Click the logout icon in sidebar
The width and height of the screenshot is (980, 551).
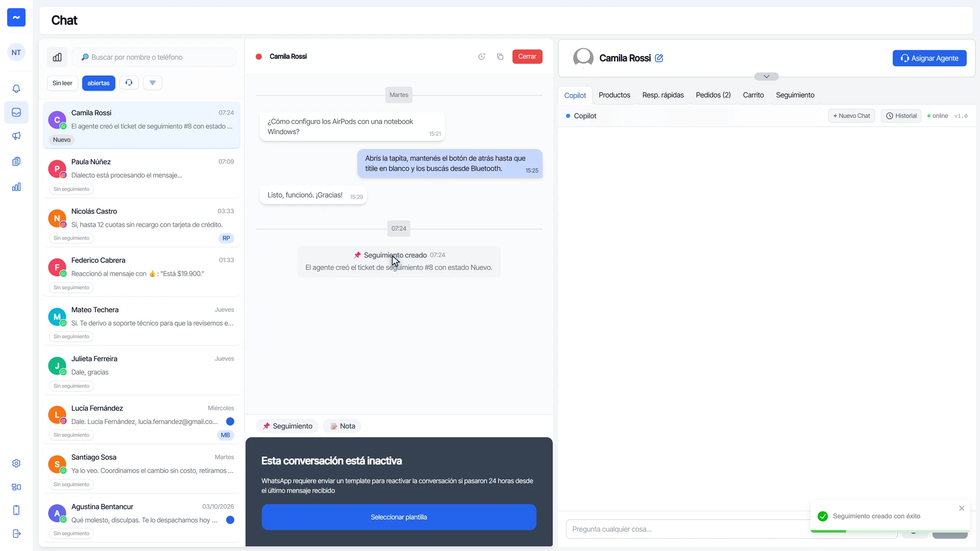point(16,534)
